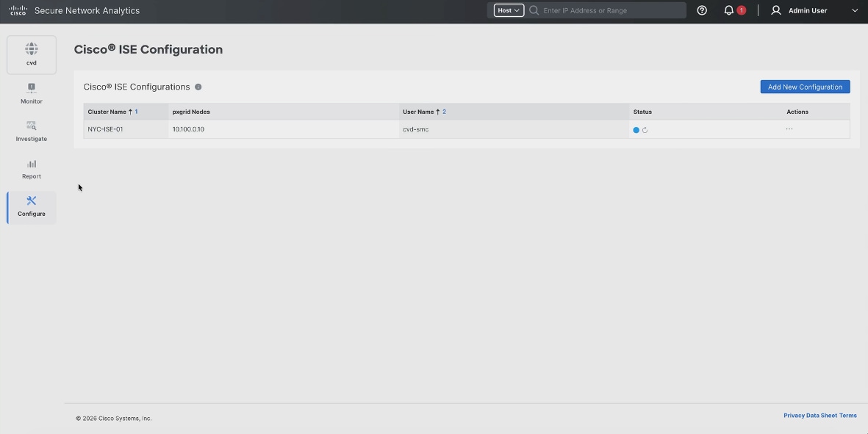
Task: Click the Cisco ISE Configuration page heading
Action: (148, 49)
